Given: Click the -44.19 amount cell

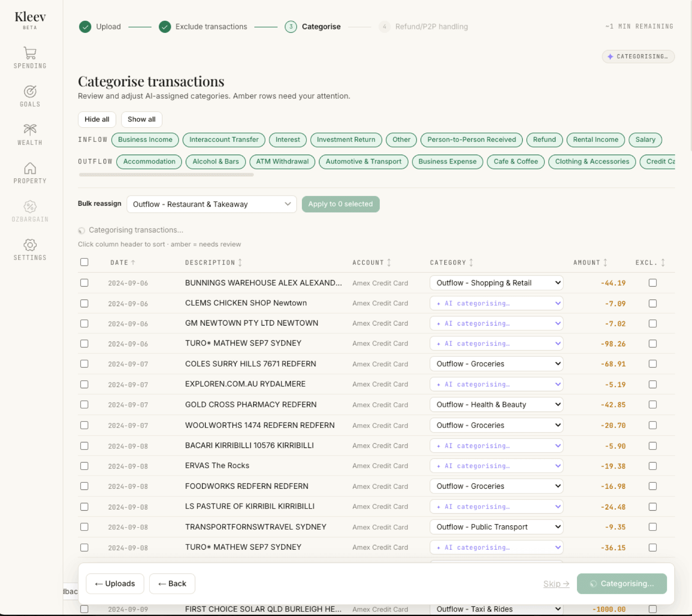Looking at the screenshot, I should tap(613, 283).
